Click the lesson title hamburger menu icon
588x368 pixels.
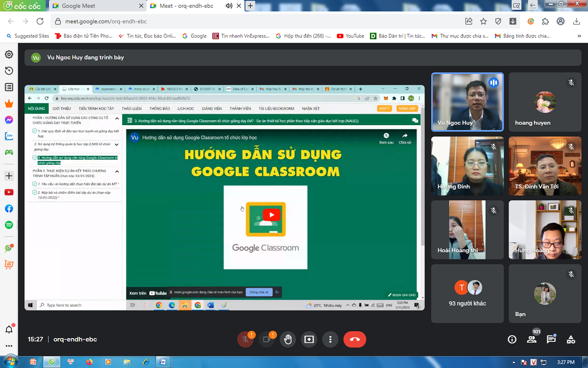130,120
